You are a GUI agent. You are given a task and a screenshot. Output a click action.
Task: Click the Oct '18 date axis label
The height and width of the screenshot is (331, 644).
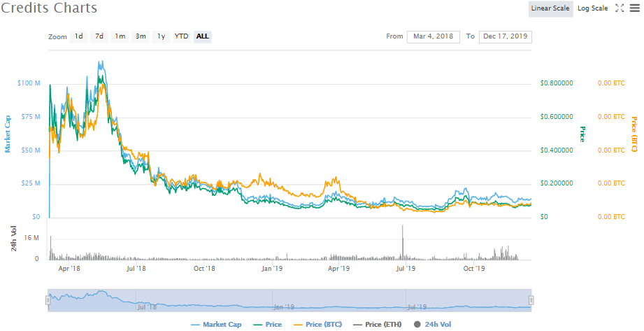[204, 269]
